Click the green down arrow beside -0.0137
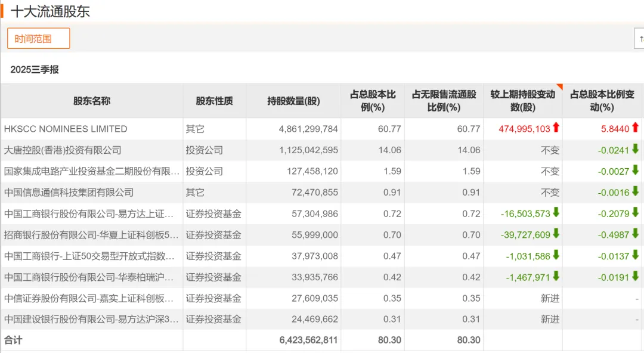Screen dimensions: 644x353 click(636, 255)
